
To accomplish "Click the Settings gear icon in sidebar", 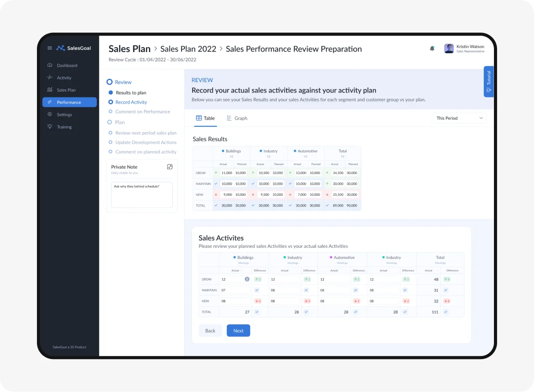I will (x=50, y=115).
